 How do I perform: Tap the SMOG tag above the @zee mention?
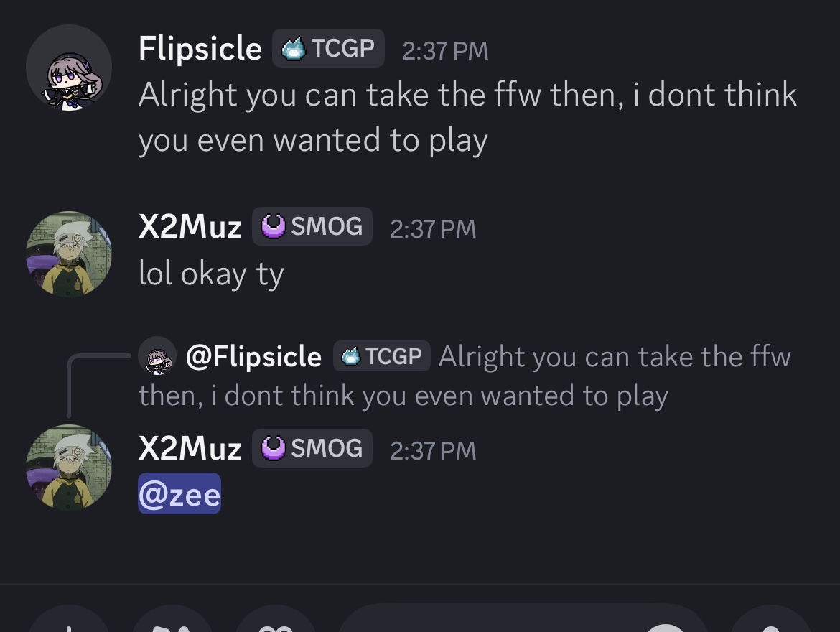(x=312, y=449)
